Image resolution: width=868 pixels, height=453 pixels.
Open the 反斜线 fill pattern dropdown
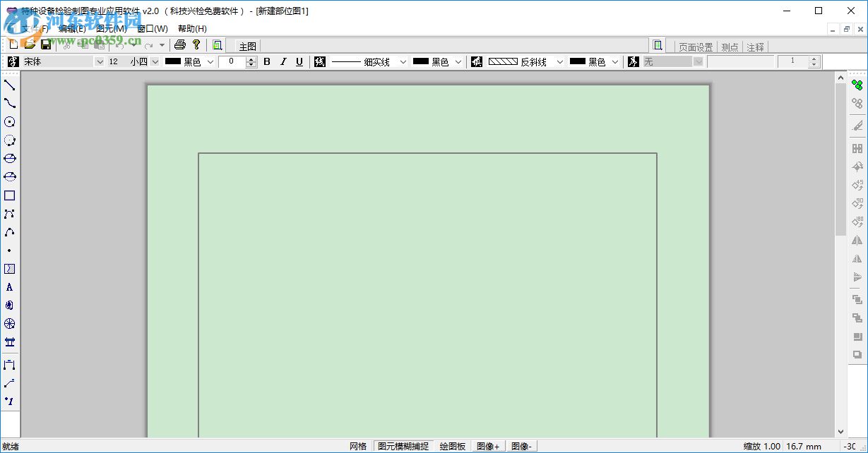point(560,61)
